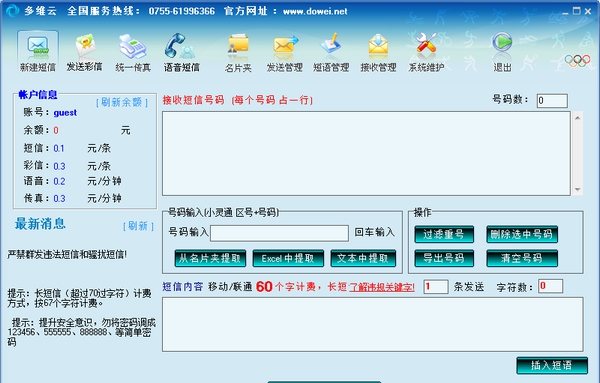600x383 pixels.
Task: Click the recipient numbers text area
Action: pos(366,153)
